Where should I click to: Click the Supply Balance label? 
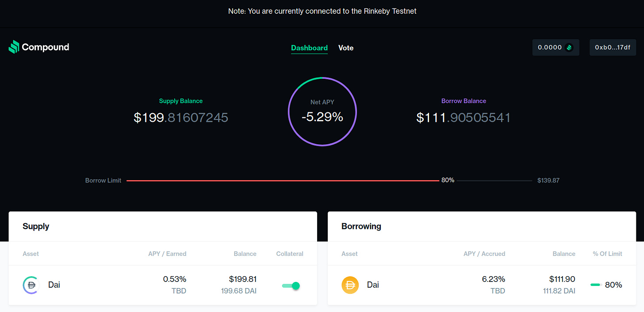click(x=181, y=101)
